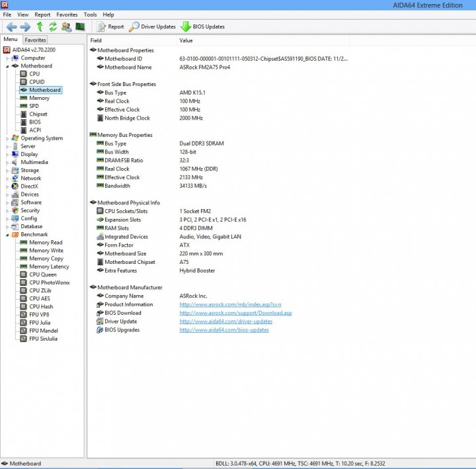Click the Security shield icon
Viewport: 476px width, 469px height.
click(x=15, y=210)
